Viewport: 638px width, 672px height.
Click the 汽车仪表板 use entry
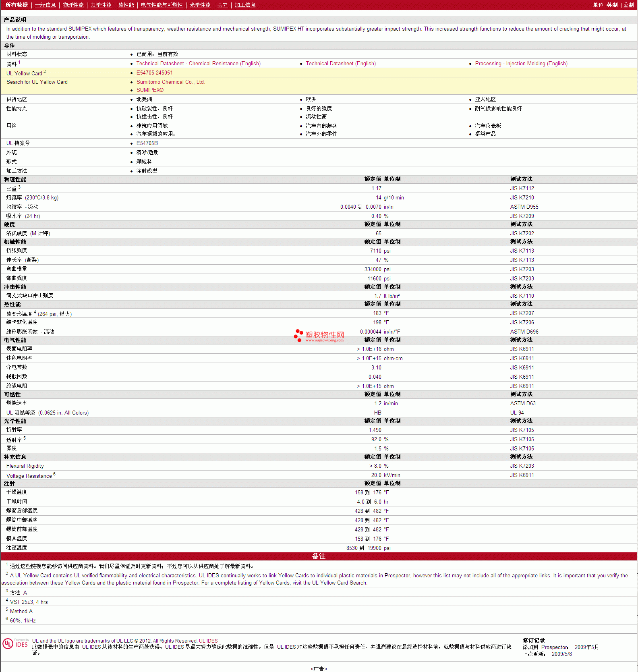488,126
